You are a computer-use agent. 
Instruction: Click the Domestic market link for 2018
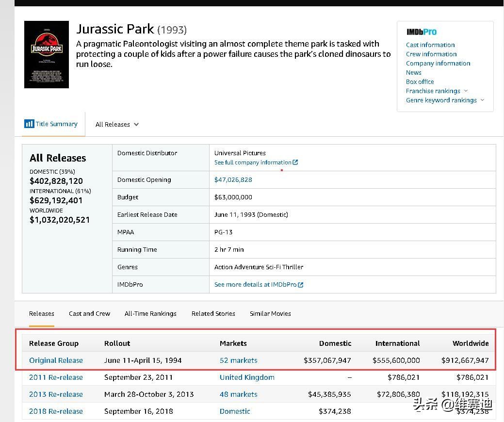click(235, 411)
